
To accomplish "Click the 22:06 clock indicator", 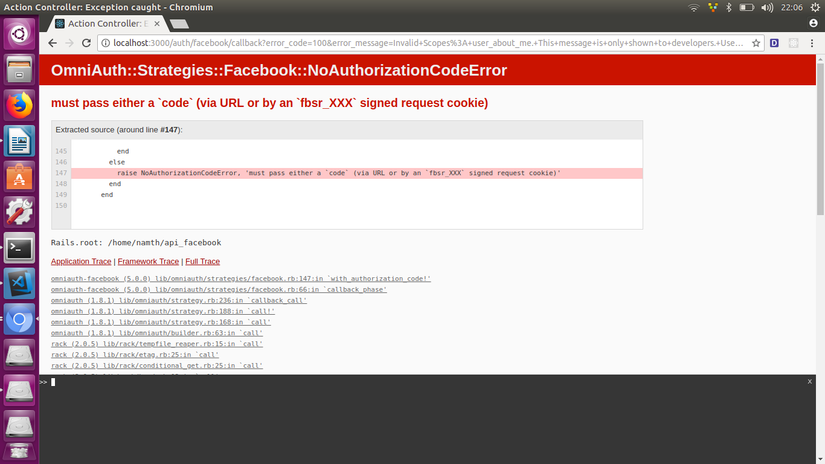I will coord(792,7).
